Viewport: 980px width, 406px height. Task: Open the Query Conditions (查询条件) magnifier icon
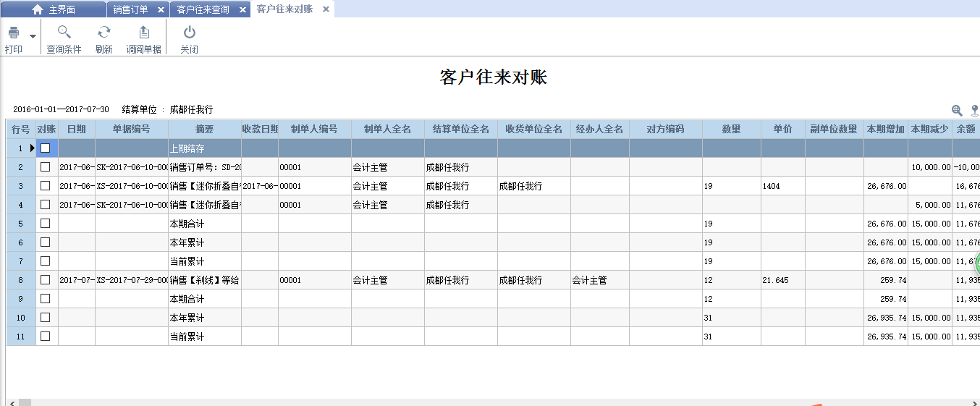click(64, 32)
